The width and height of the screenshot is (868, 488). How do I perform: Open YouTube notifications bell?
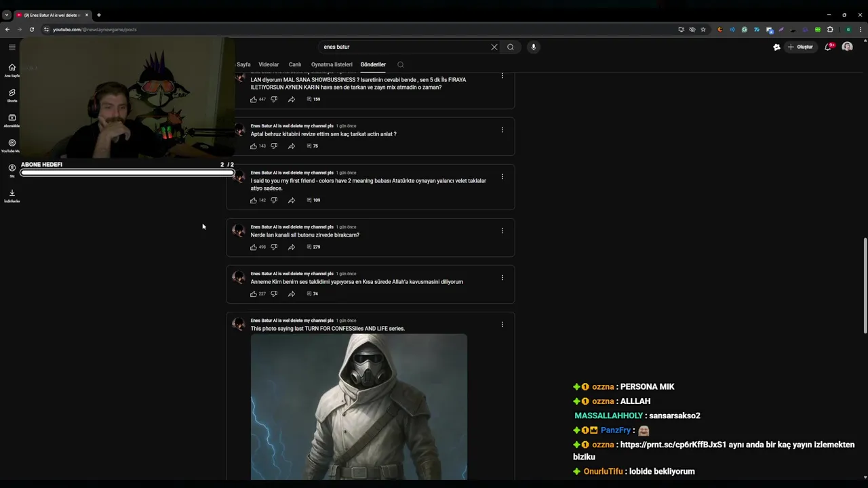829,47
